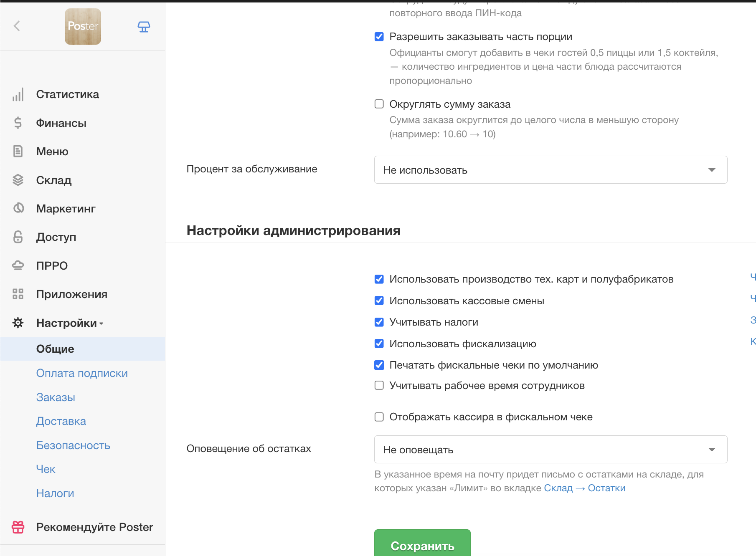756x556 pixels.
Task: Click the Statistics bar chart icon
Action: 18,95
